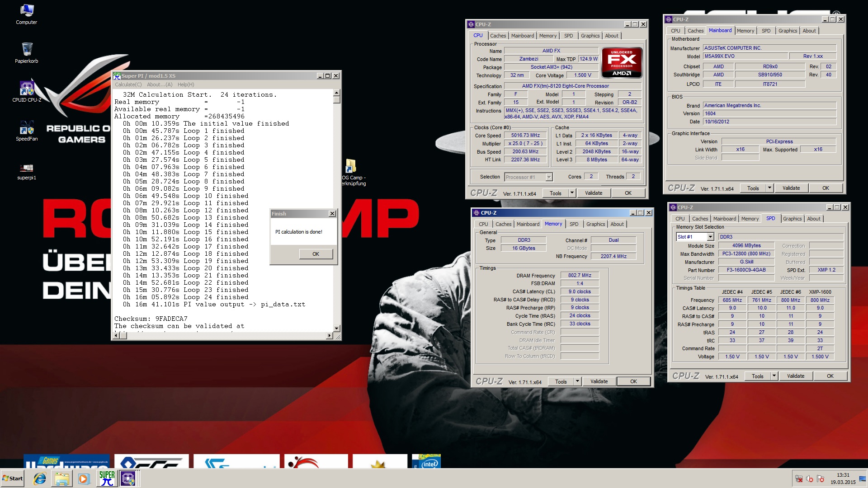Screen dimensions: 868x488
Task: Click Validate in the CPU-Z Memory window
Action: [x=599, y=381]
